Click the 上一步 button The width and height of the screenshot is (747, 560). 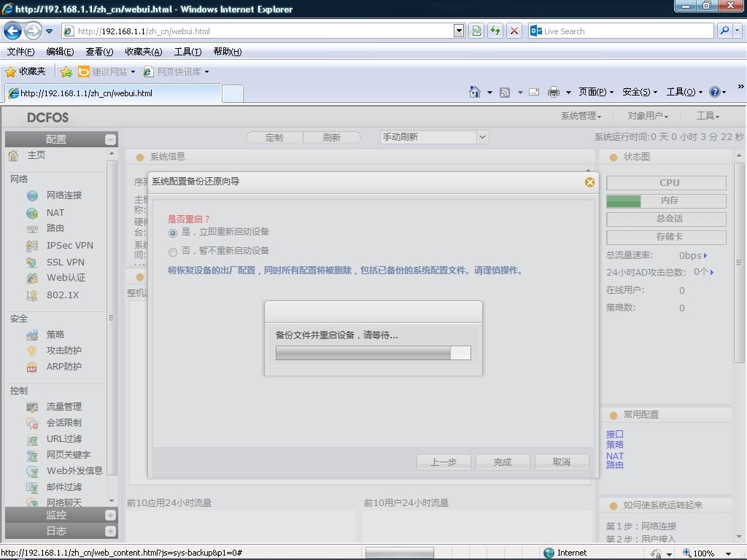coord(444,462)
